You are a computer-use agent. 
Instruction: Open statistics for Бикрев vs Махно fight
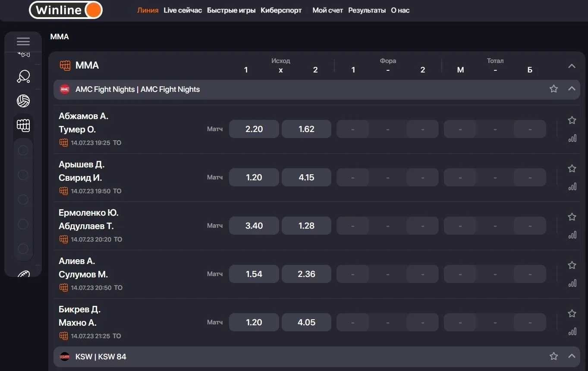pos(572,332)
